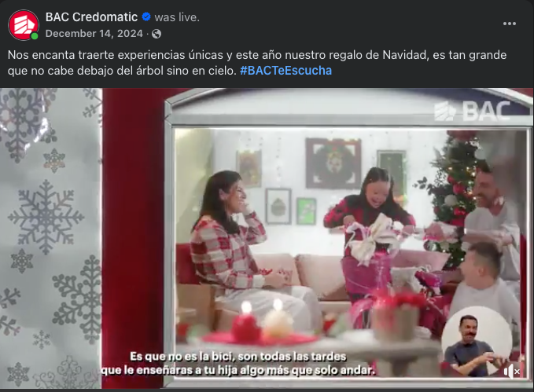This screenshot has width=534, height=392.
Task: Click the "was live." label
Action: click(177, 17)
